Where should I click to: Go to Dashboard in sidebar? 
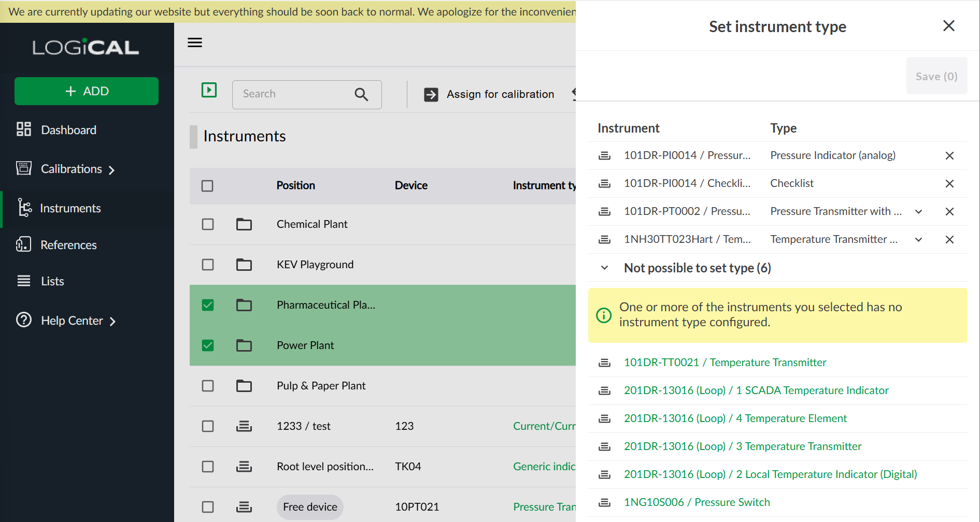pos(68,130)
